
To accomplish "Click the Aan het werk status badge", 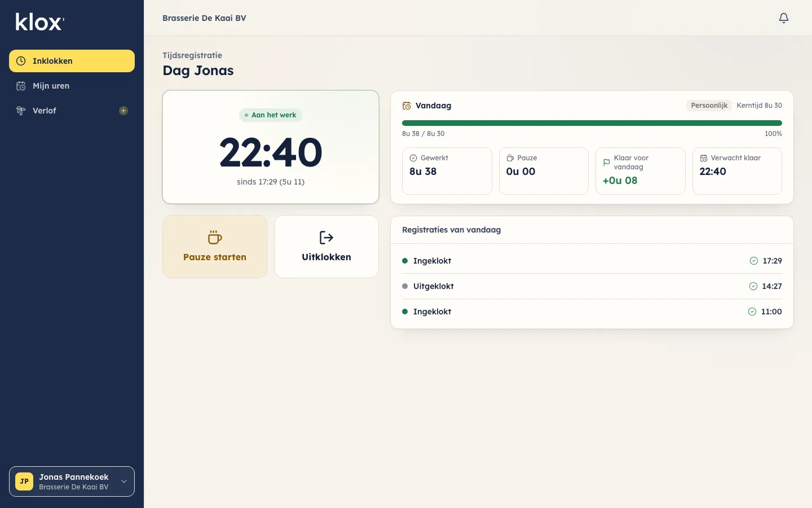I will pos(271,115).
